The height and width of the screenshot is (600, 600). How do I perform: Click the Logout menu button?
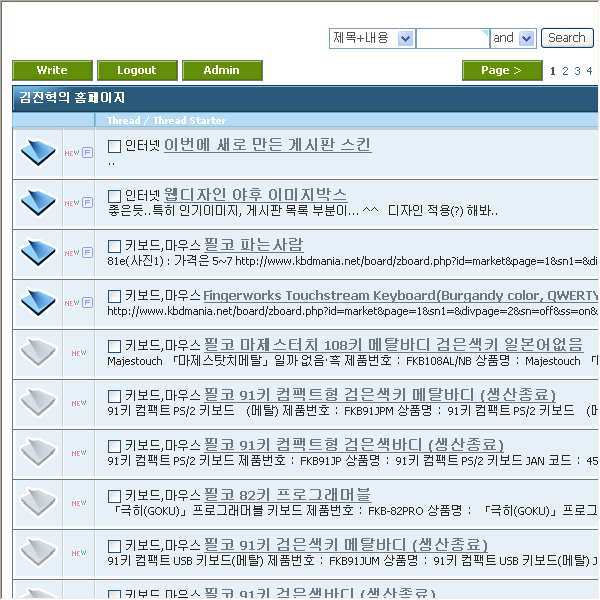(137, 71)
